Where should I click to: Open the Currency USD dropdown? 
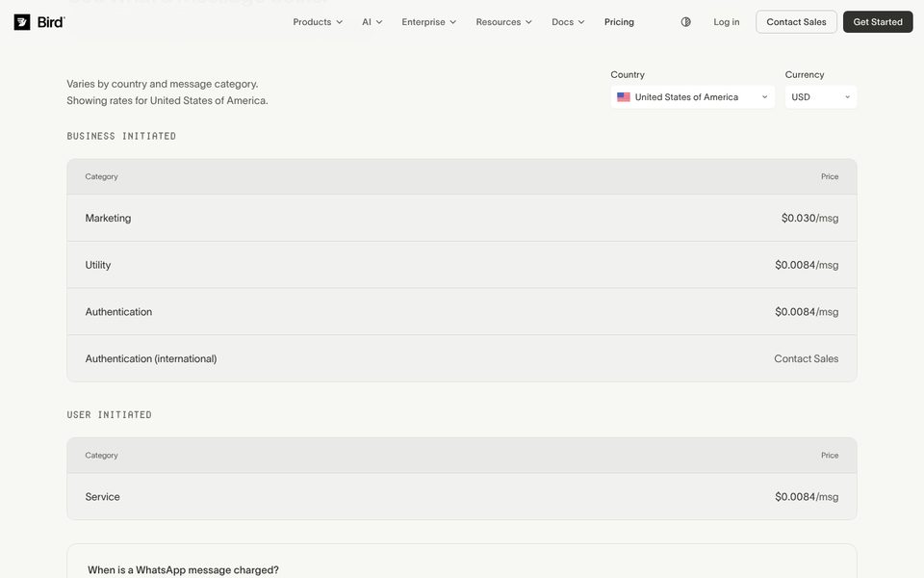[820, 97]
